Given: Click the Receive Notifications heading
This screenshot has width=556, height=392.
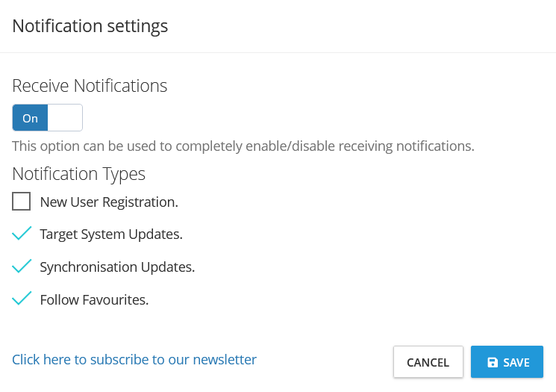Looking at the screenshot, I should pos(90,86).
